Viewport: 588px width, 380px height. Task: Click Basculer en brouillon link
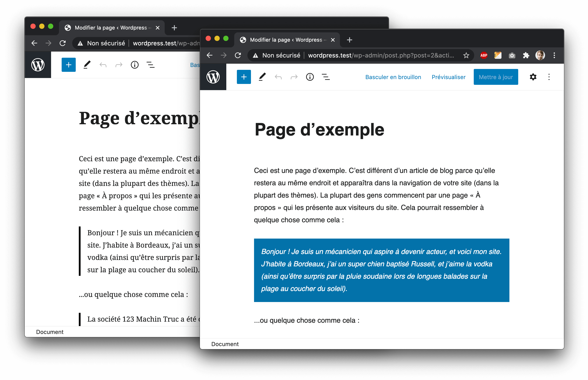(393, 77)
